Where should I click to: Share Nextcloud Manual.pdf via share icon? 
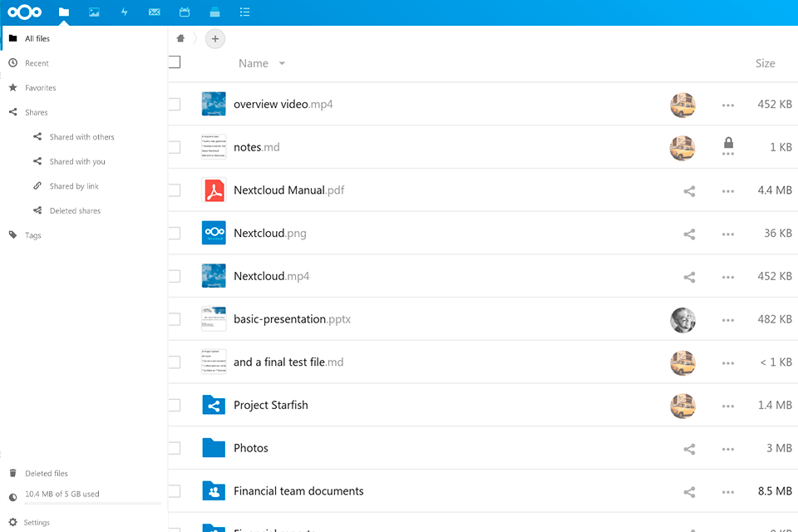click(689, 191)
